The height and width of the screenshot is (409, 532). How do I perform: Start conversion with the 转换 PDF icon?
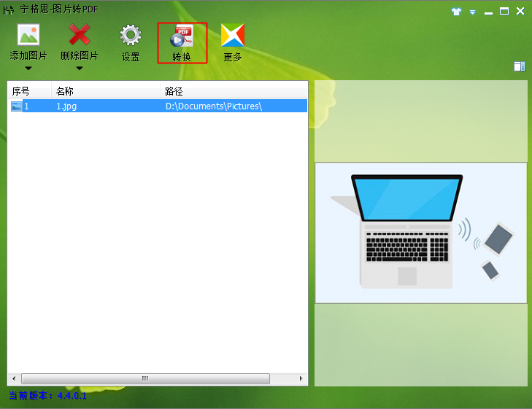(x=182, y=36)
